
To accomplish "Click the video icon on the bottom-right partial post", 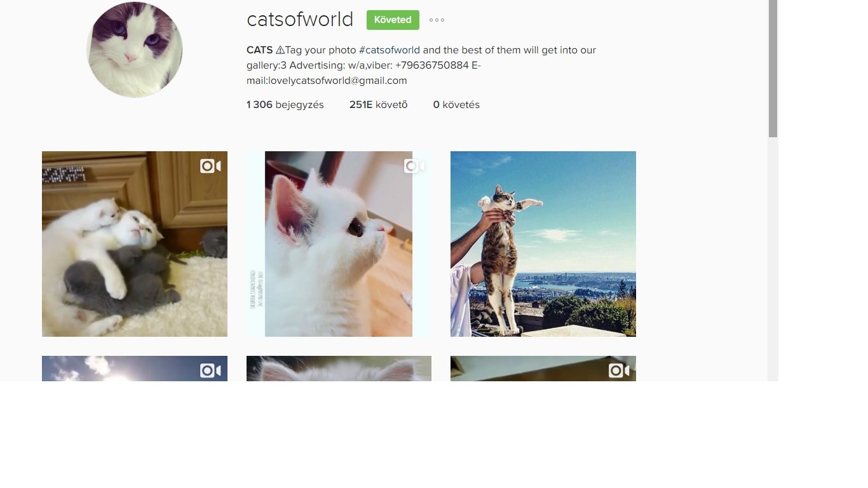I will pos(619,370).
